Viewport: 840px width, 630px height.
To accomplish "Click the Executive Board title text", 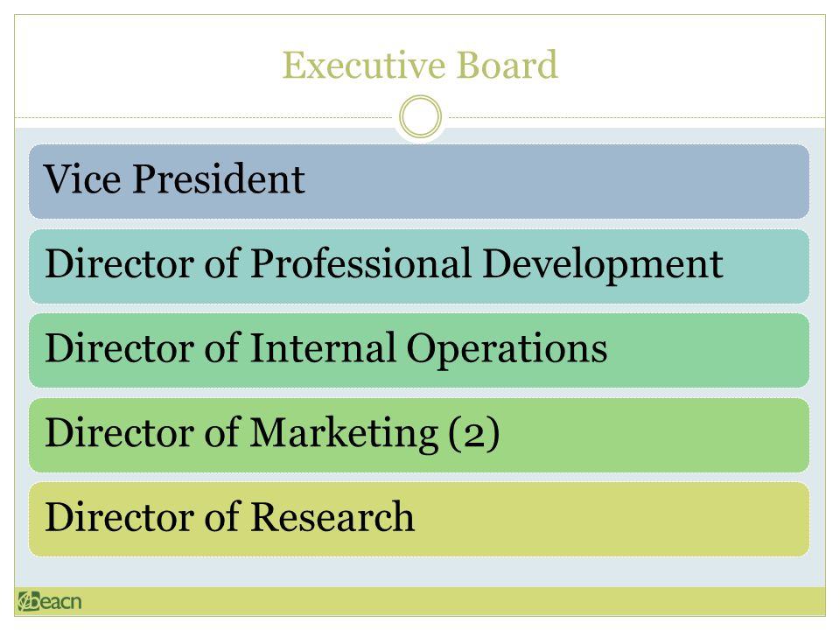I will (420, 65).
